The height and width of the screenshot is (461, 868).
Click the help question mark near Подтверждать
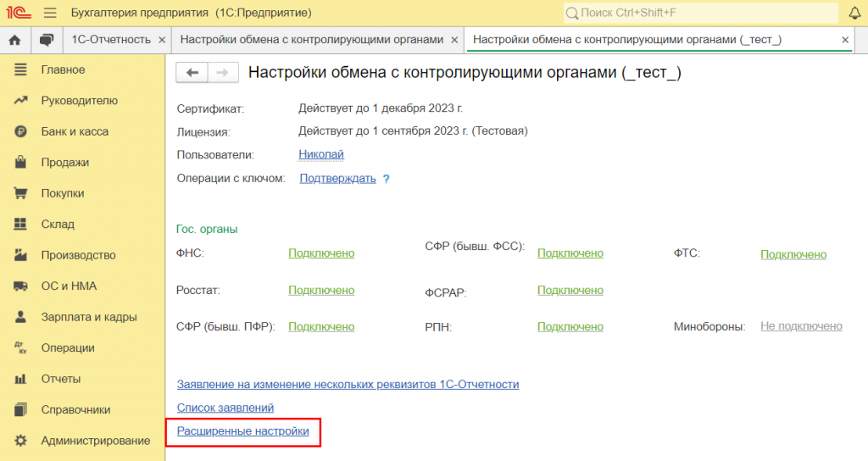(x=387, y=179)
